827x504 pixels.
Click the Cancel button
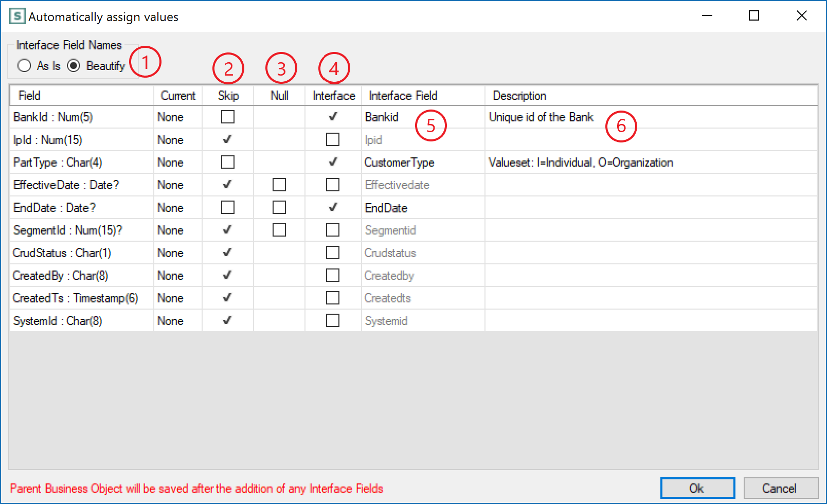[780, 488]
